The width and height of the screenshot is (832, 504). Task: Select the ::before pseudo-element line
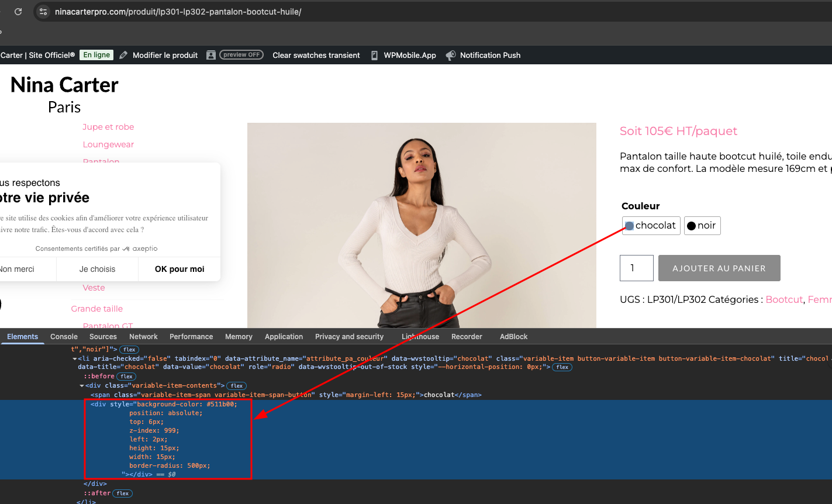tap(99, 377)
